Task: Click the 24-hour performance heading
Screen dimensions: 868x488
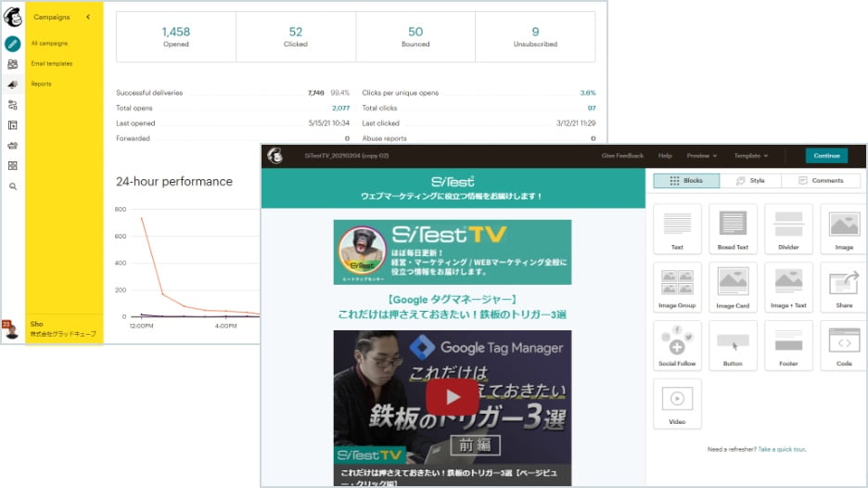Action: pos(174,182)
